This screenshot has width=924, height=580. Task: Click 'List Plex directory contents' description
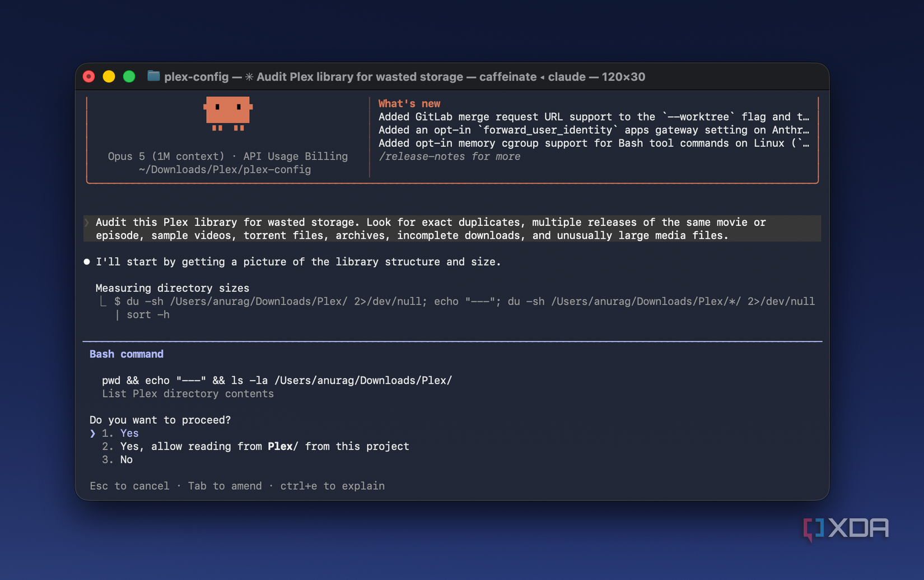188,394
